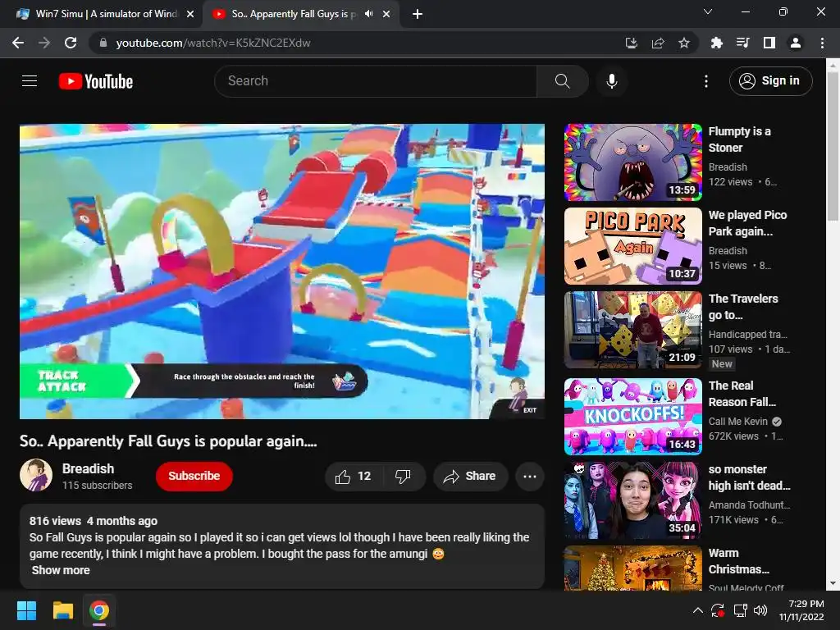Mute the tab via speaker icon
The height and width of the screenshot is (630, 840).
(x=368, y=14)
